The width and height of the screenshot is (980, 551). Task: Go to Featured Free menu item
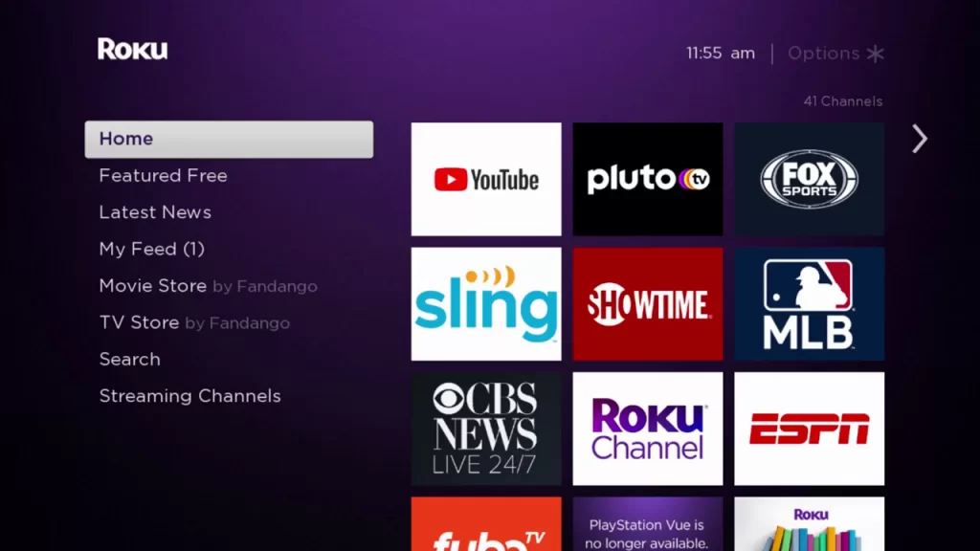click(x=163, y=176)
